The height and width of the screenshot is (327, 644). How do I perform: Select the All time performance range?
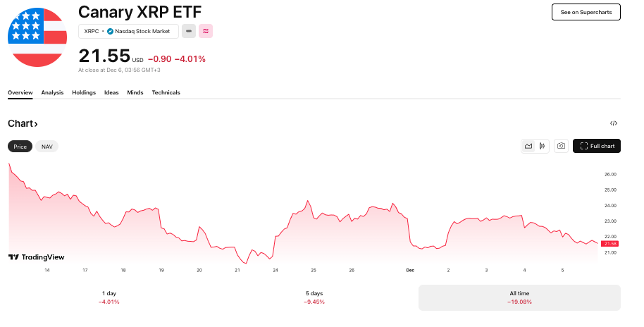(x=519, y=297)
